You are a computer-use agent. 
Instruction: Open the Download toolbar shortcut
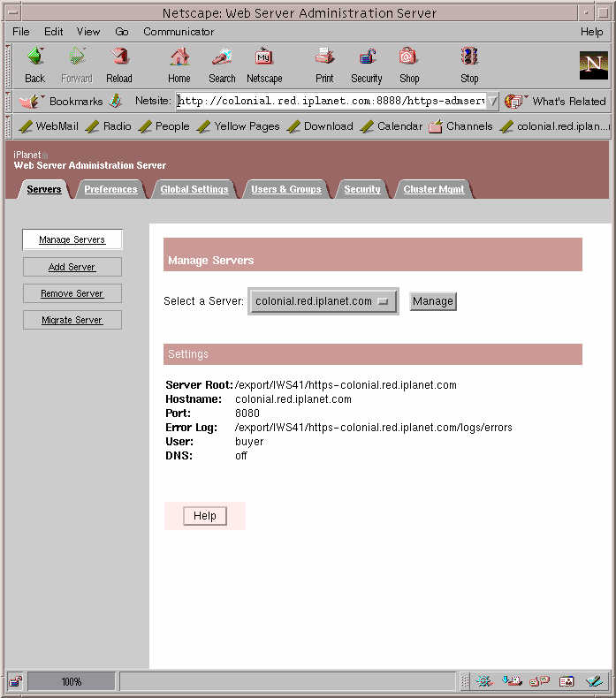coord(320,126)
